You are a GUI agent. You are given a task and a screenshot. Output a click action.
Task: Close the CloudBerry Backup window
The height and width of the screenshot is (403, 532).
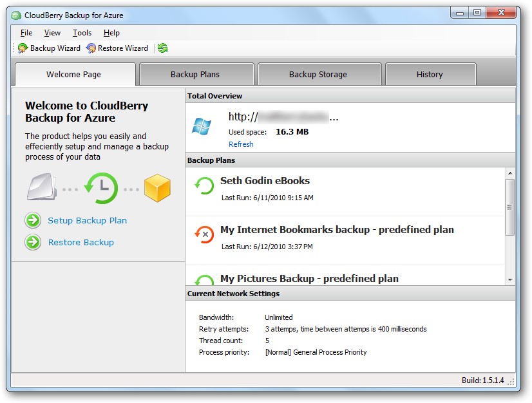pos(501,13)
